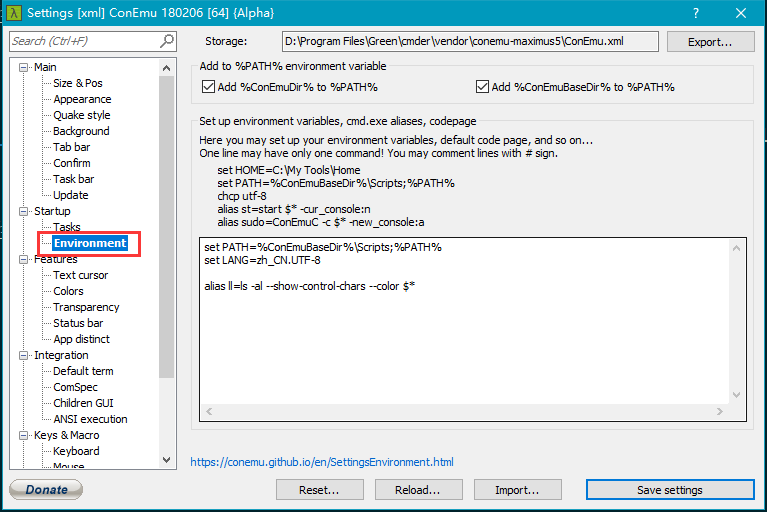
Task: Click the settings tree scrollbar thumb
Action: 166,227
